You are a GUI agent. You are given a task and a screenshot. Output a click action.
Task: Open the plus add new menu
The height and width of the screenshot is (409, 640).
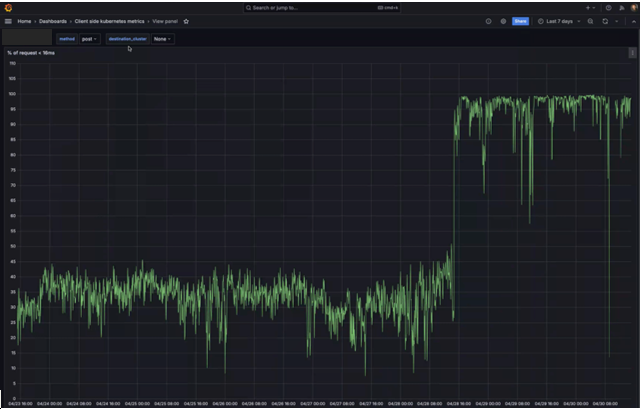click(591, 7)
